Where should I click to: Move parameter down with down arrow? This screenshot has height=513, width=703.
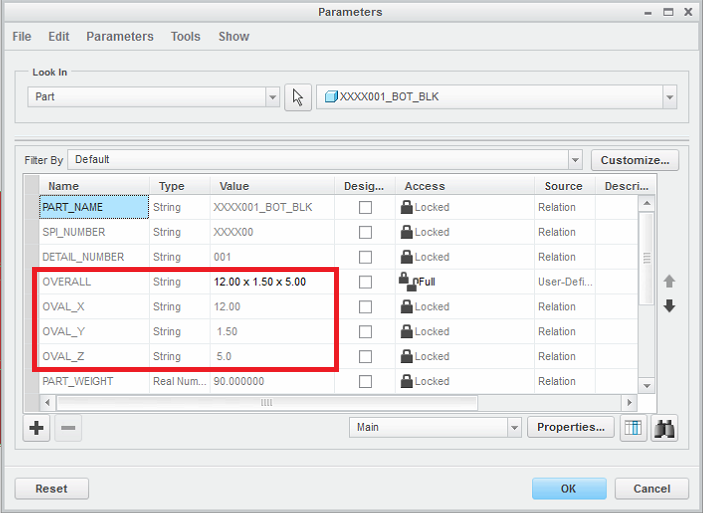click(669, 306)
